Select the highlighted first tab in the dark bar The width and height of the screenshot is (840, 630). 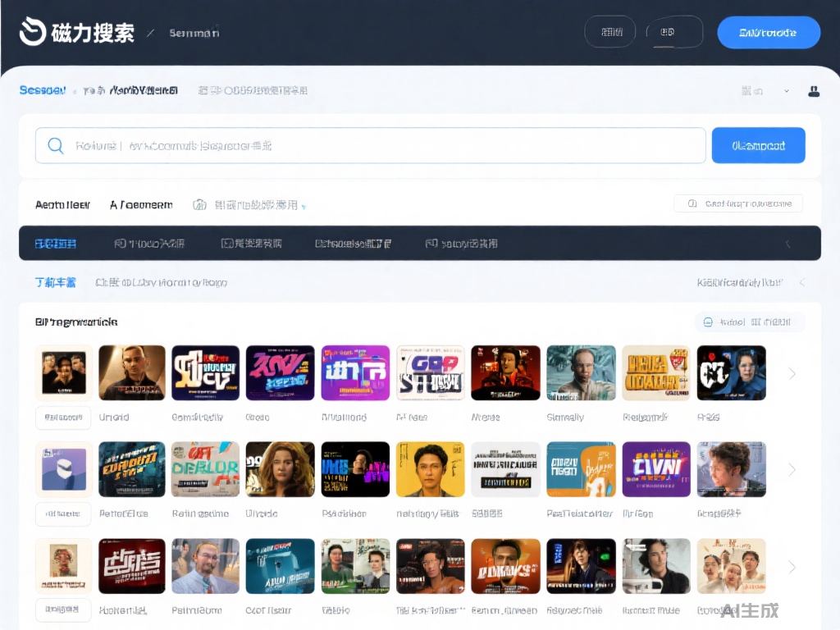[x=56, y=244]
